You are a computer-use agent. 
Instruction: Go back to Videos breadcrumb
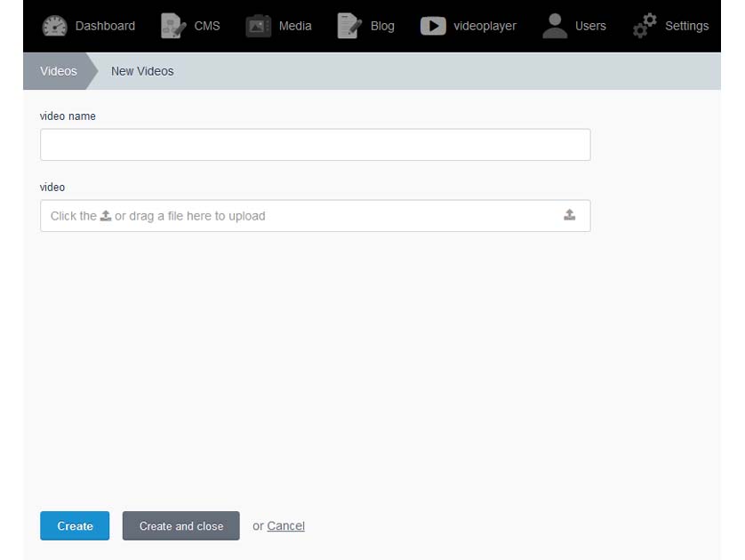59,71
